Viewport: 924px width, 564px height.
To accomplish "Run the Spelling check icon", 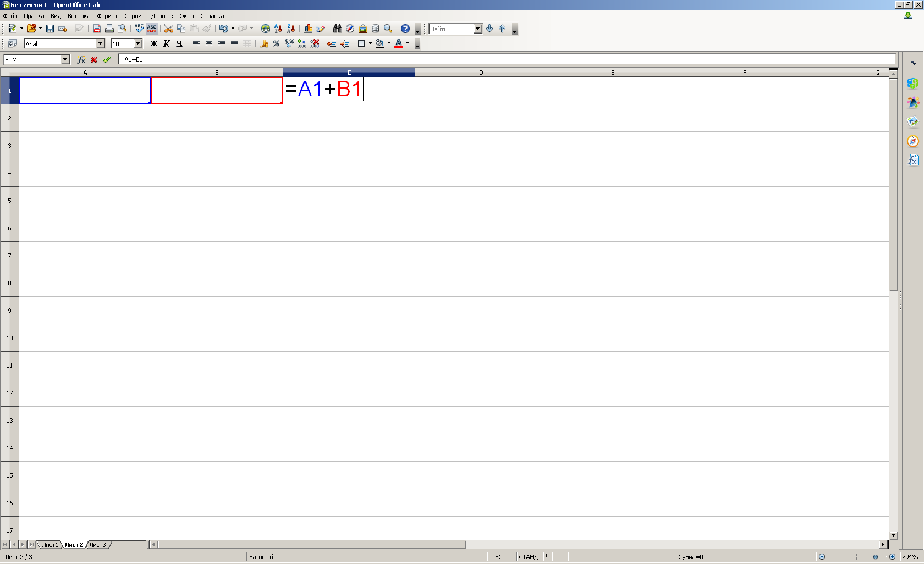I will (x=139, y=29).
